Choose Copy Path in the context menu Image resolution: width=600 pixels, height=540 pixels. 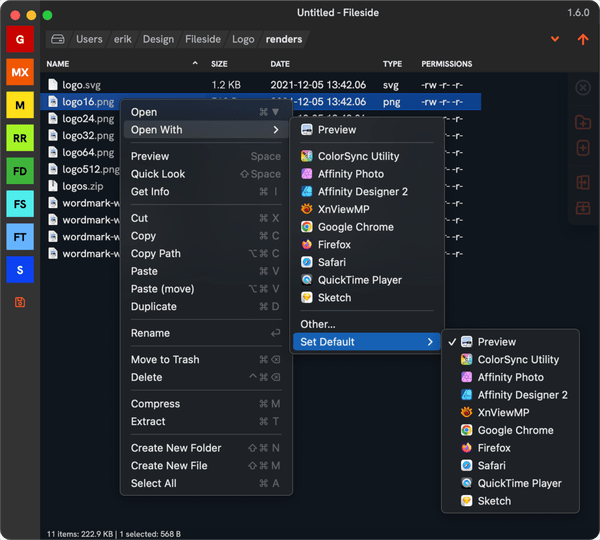click(x=206, y=253)
